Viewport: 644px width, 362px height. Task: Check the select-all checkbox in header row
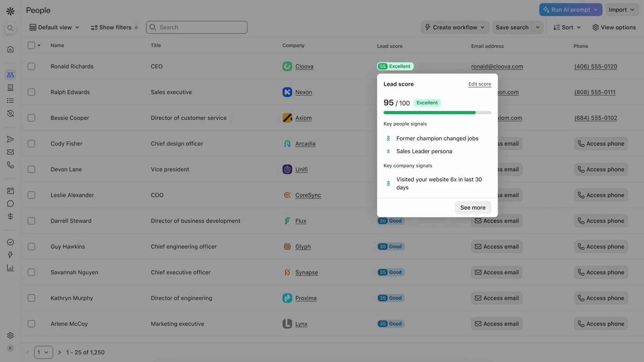click(31, 45)
